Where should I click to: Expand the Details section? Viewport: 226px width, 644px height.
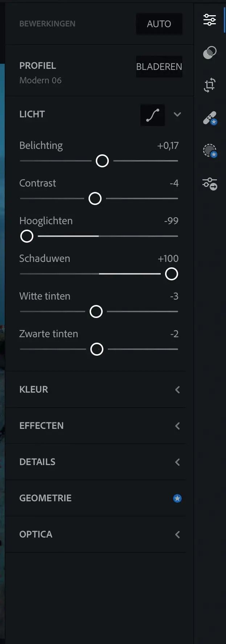point(177,462)
